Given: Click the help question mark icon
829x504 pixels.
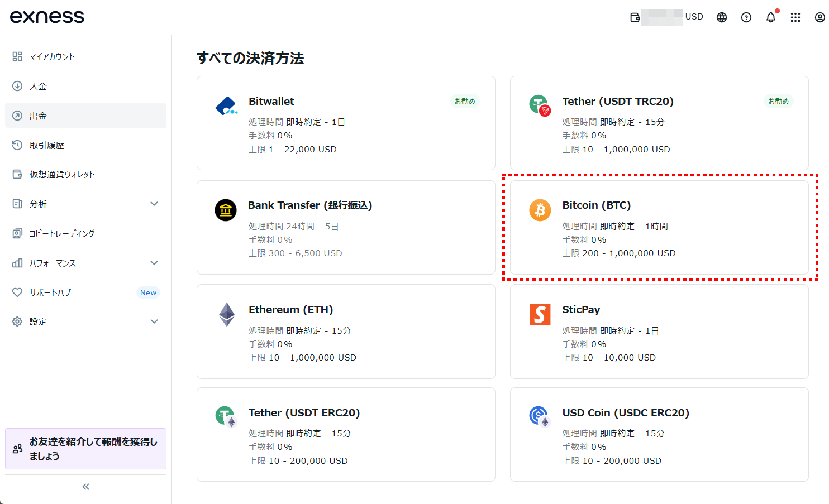Looking at the screenshot, I should click(x=746, y=17).
